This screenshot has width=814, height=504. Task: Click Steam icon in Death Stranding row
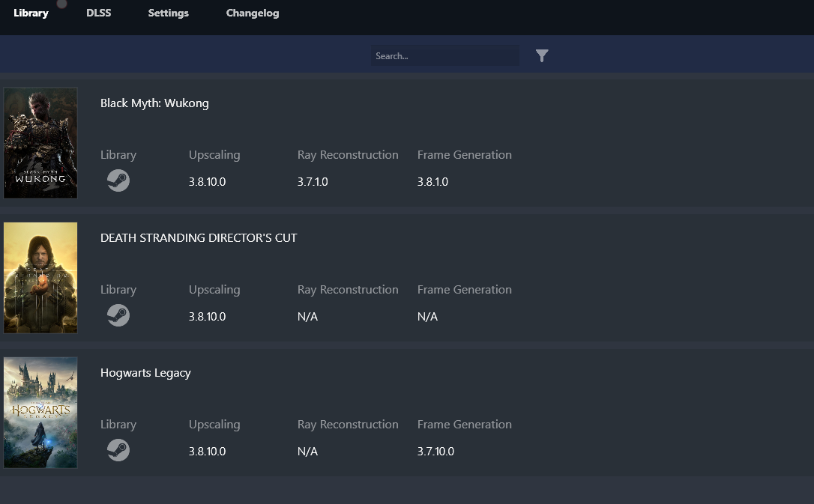tap(118, 315)
